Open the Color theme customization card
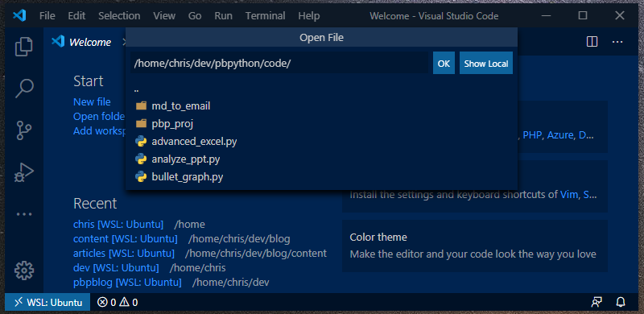Screen dimensions: 644x314 point(474,246)
